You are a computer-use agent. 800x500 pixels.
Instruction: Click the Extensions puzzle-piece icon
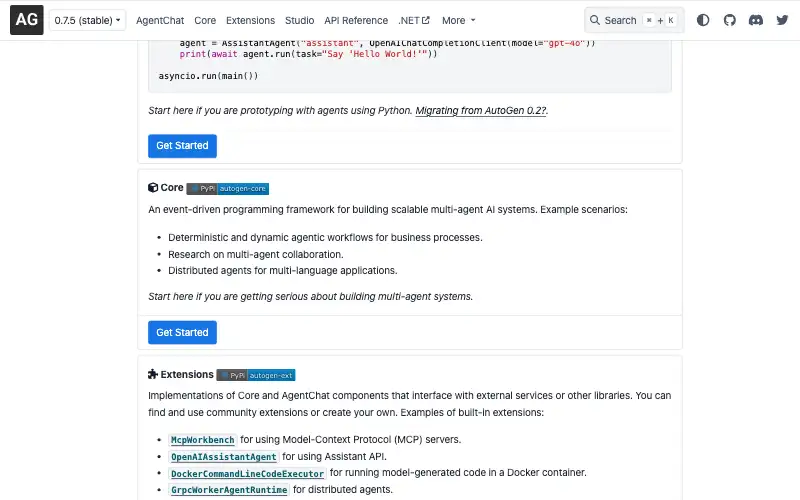tap(153, 374)
